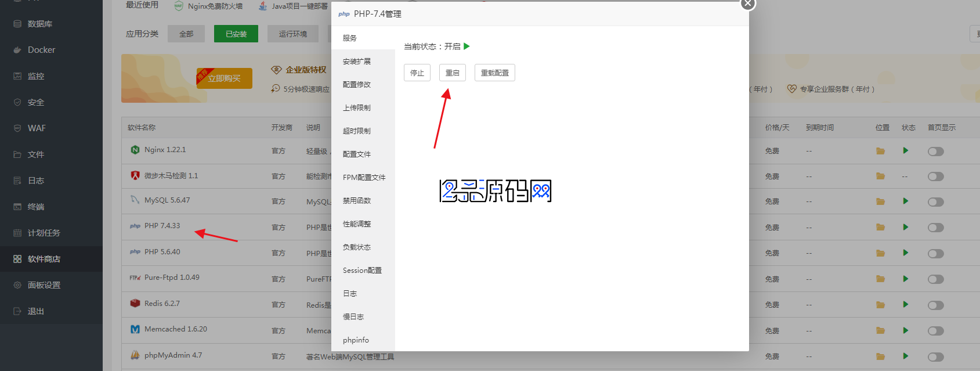Open folder location icon for PHP 5.6.40
This screenshot has height=371, width=980.
[880, 253]
